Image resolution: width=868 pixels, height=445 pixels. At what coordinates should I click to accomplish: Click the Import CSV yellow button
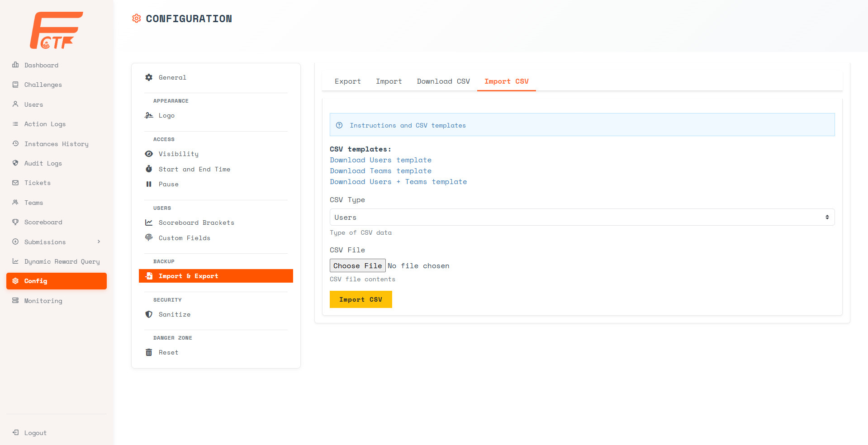pyautogui.click(x=360, y=299)
